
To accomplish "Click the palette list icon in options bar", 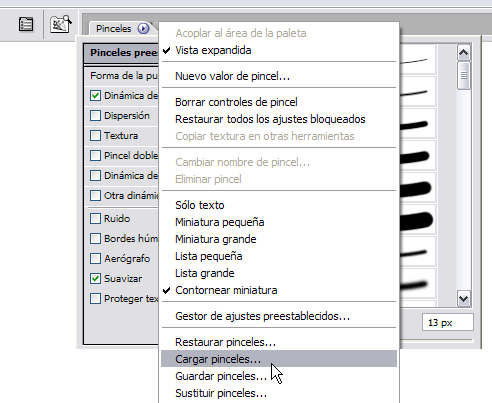I will pyautogui.click(x=26, y=24).
